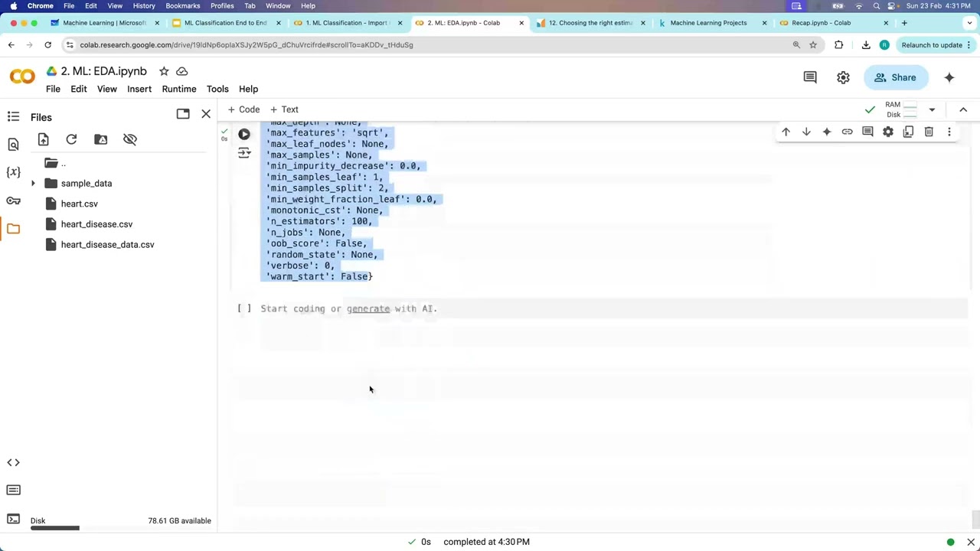Copy link to the cell
980x551 pixels.
(847, 132)
